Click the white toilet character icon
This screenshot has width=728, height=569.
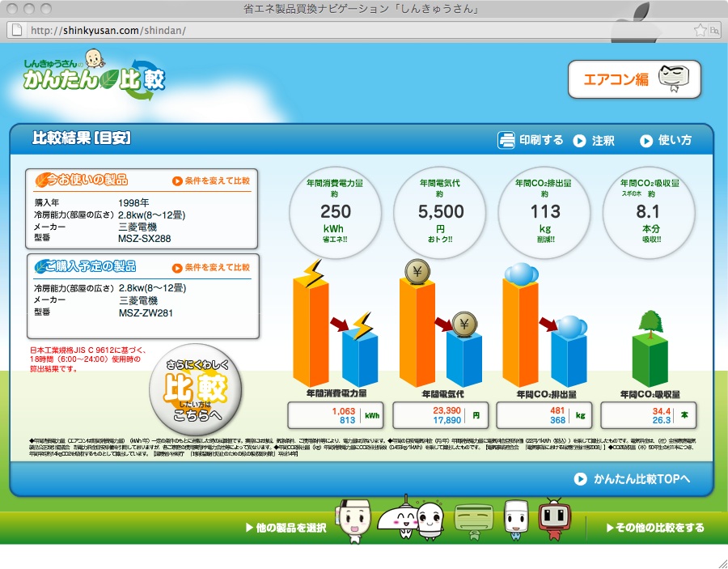click(515, 520)
